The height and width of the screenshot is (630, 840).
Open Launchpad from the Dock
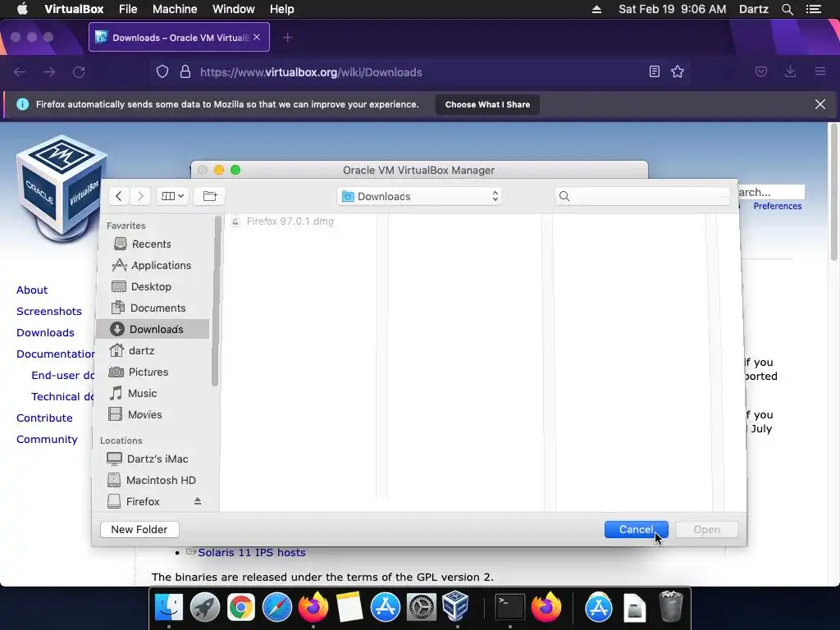pyautogui.click(x=204, y=608)
